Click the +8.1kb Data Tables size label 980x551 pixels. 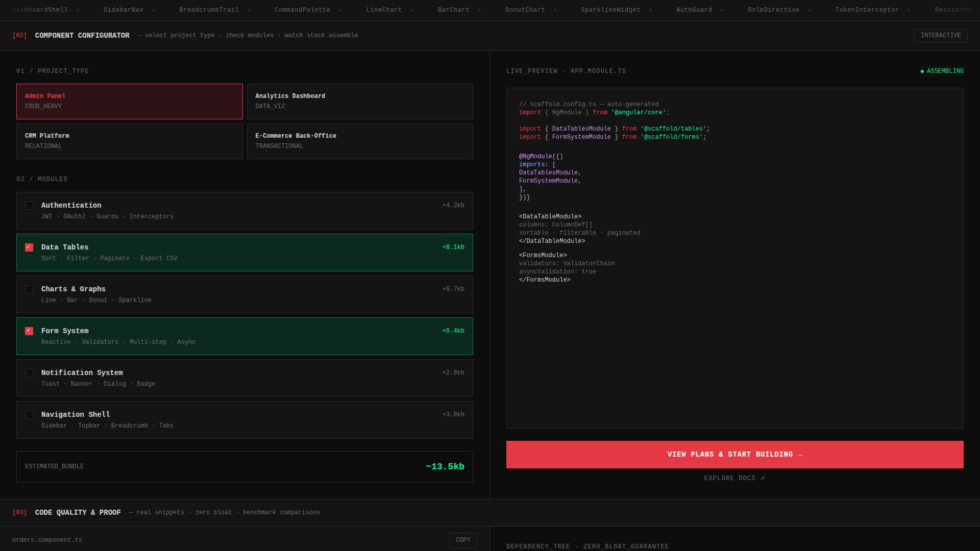click(x=453, y=247)
